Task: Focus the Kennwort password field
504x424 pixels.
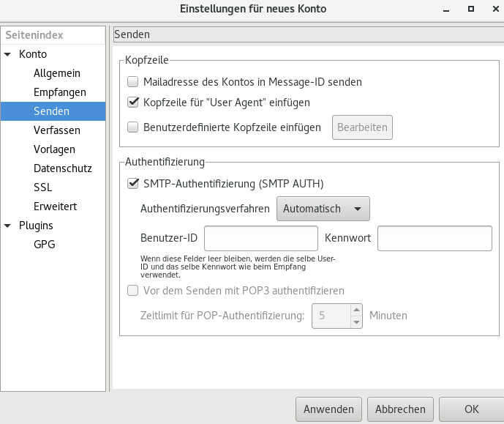Action: coord(435,238)
